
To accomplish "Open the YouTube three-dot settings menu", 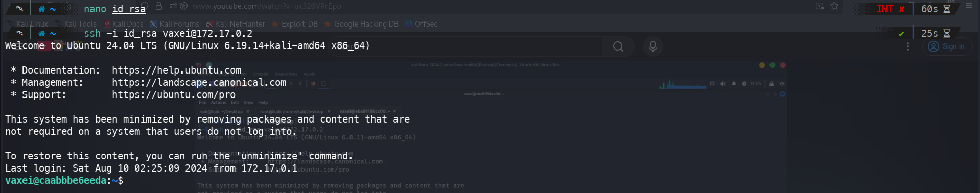I will click(x=907, y=46).
